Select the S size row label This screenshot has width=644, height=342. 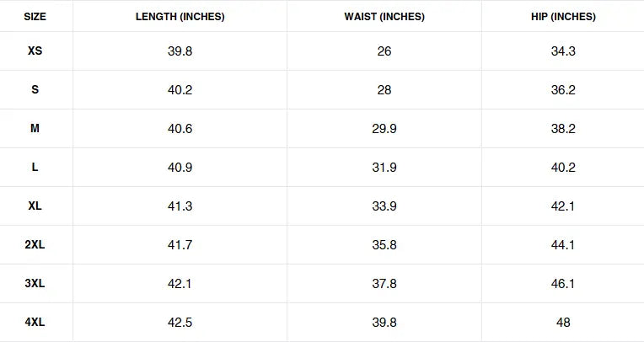pyautogui.click(x=35, y=90)
